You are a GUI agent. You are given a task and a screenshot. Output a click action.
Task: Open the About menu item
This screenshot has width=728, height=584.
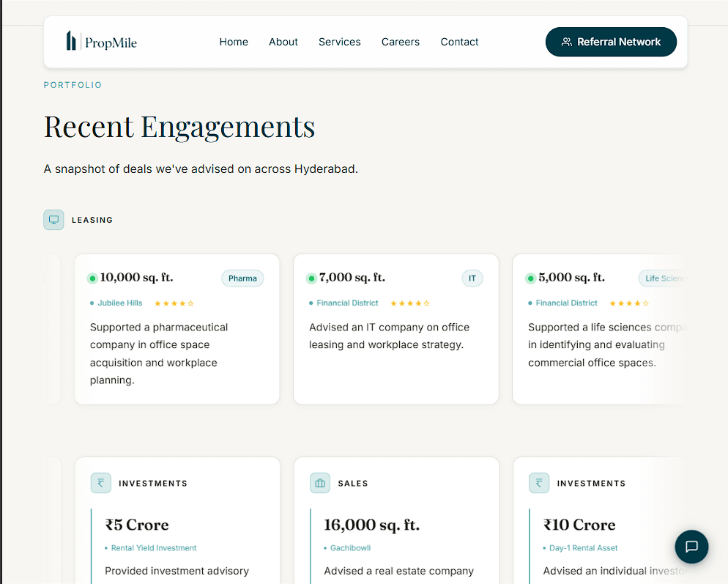(283, 42)
